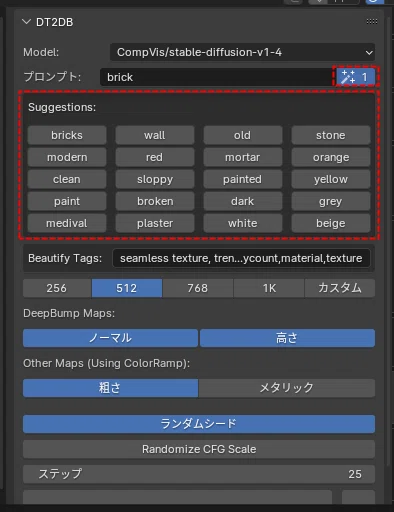Viewport: 394px width, 512px height.
Task: Add the 'bricks' suggestion
Action: [x=67, y=135]
